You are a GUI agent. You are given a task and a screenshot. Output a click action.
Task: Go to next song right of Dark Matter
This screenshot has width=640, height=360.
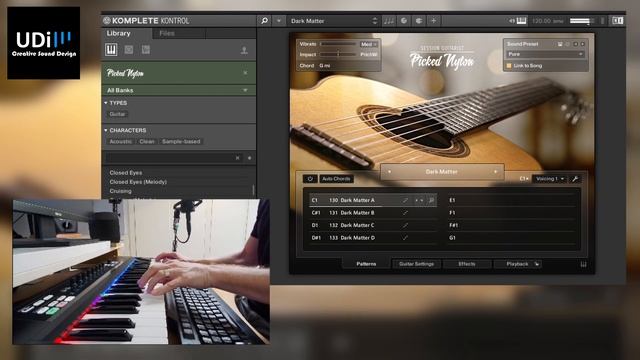pos(496,172)
